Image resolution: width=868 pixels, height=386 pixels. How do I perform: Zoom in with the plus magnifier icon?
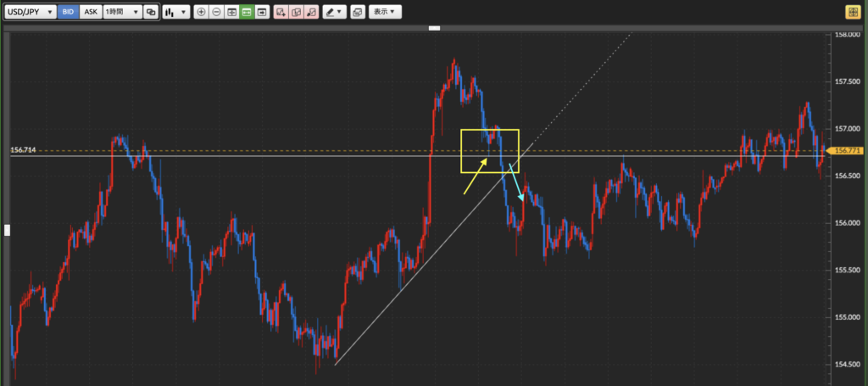coord(201,12)
